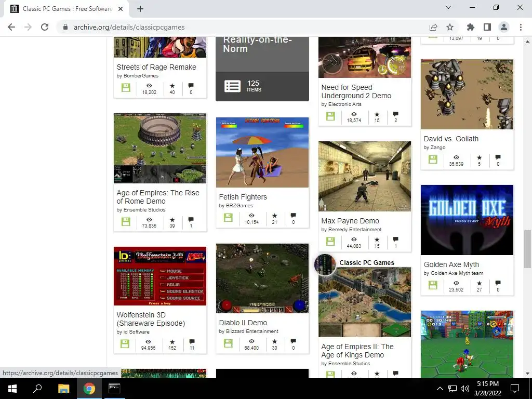Click the Diablo II gameplay thumbnail

click(262, 278)
